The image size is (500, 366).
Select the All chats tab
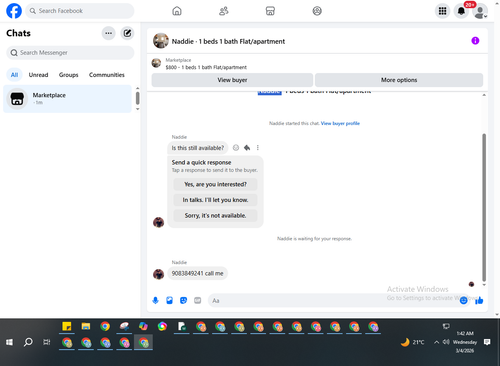tap(14, 75)
